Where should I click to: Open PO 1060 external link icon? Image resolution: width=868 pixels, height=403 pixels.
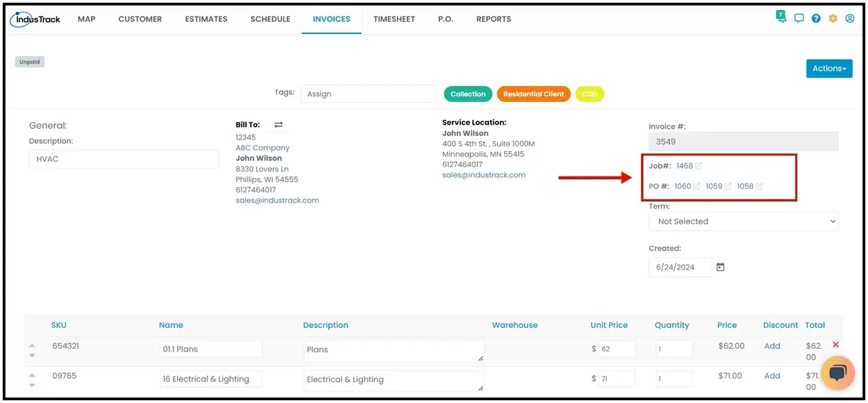[697, 187]
